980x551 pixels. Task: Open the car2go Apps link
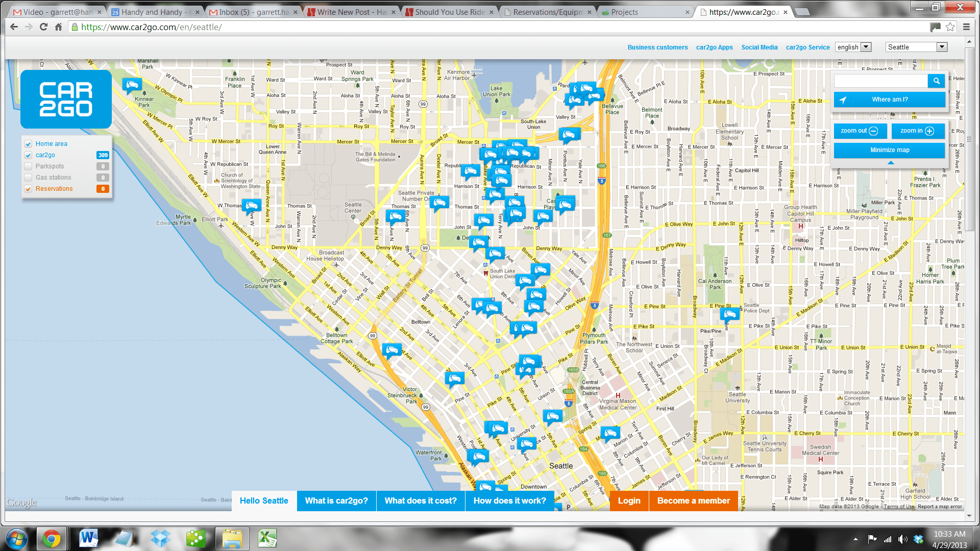point(714,47)
